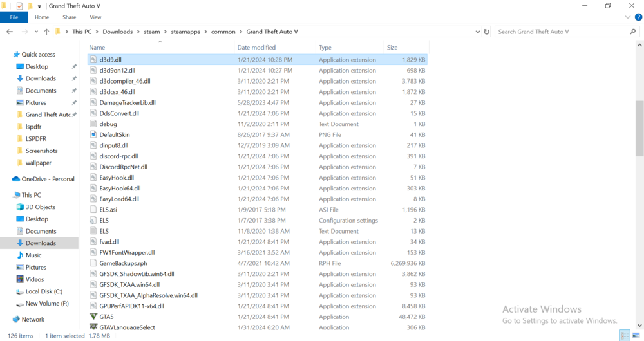This screenshot has height=341, width=644.
Task: Switch to Large icons view in status bar
Action: (636, 336)
